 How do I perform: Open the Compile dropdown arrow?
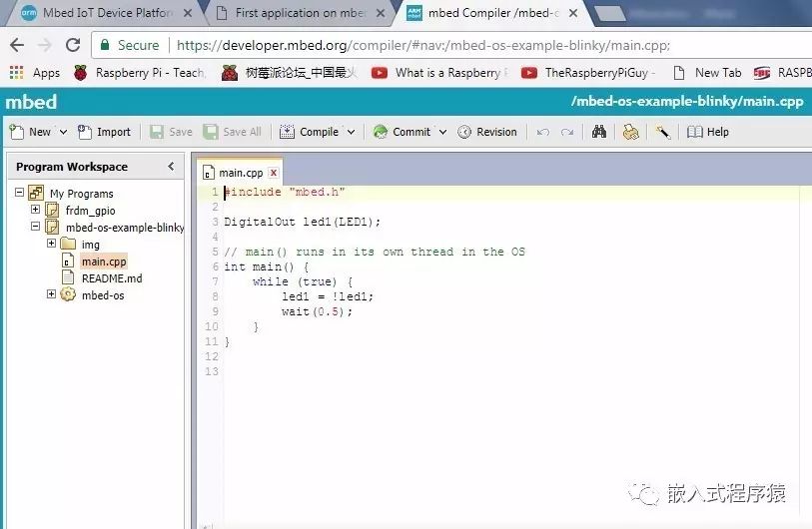(352, 132)
